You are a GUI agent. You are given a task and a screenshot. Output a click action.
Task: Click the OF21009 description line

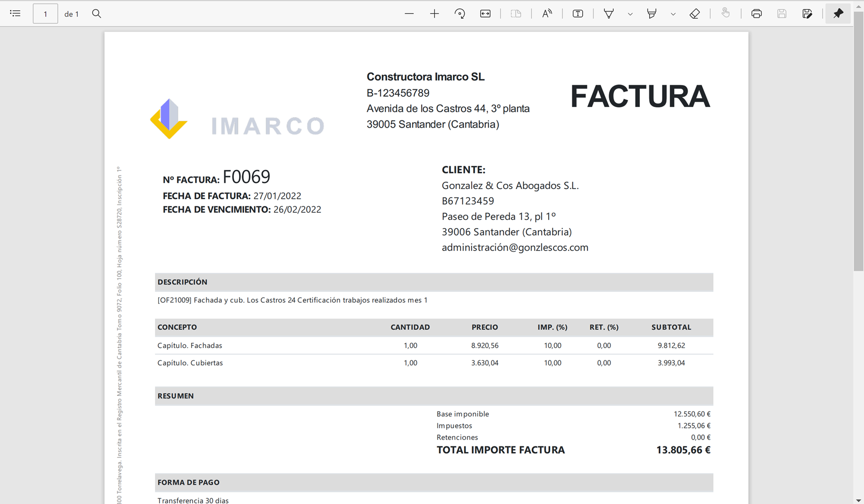tap(292, 300)
